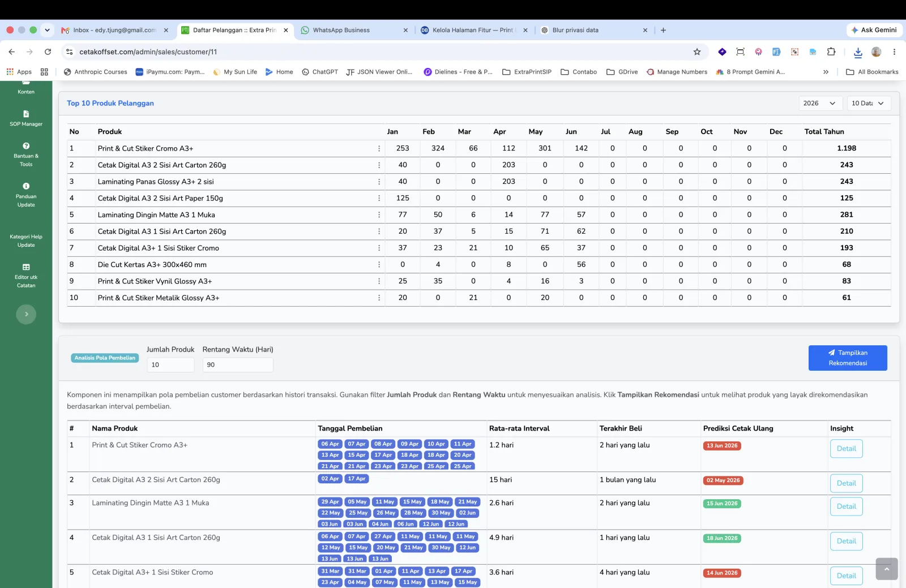The height and width of the screenshot is (588, 906).
Task: Open SOP Manager in the sidebar
Action: [x=26, y=118]
